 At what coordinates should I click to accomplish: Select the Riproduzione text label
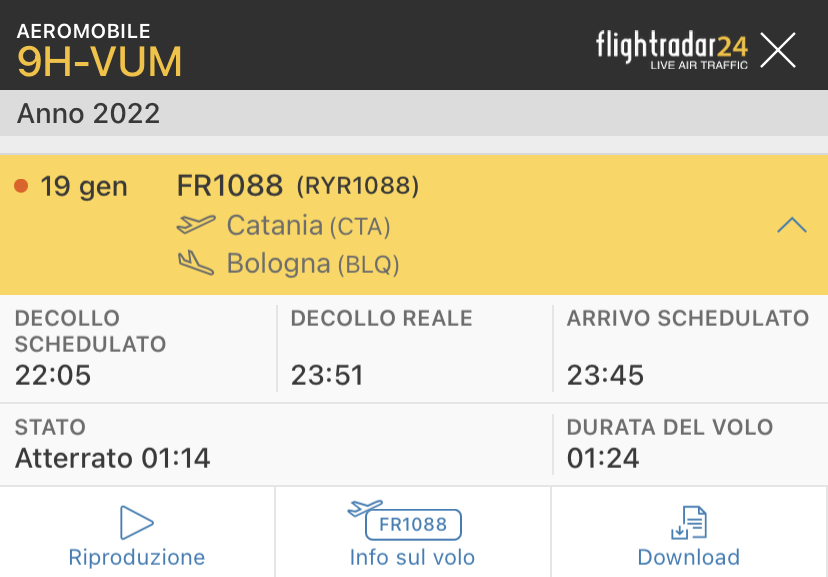[136, 557]
